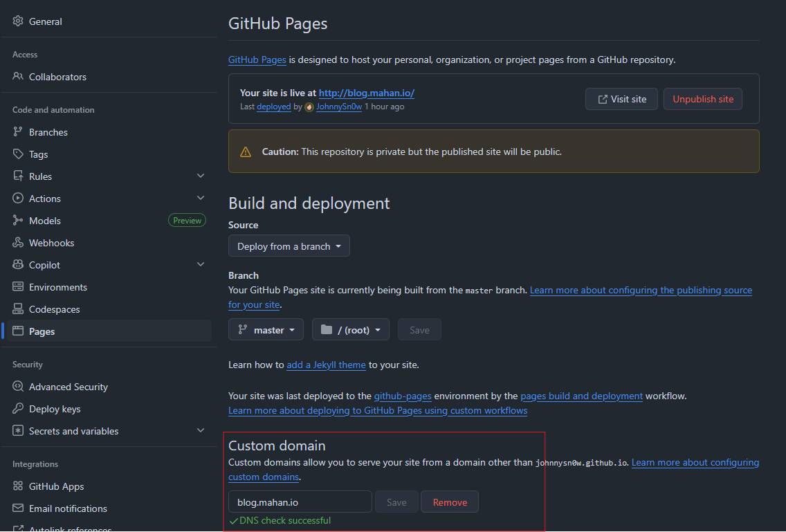Expand the Rules section chevron
786x532 pixels.
pos(201,176)
